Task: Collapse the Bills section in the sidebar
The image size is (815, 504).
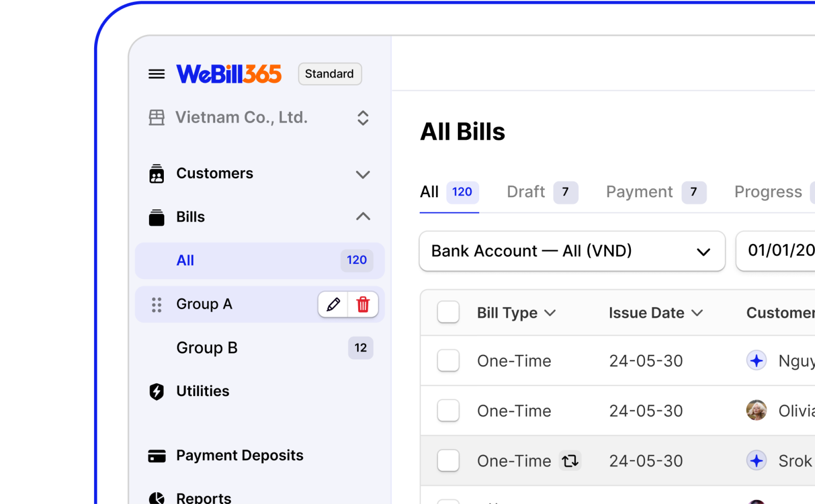Action: click(x=362, y=217)
